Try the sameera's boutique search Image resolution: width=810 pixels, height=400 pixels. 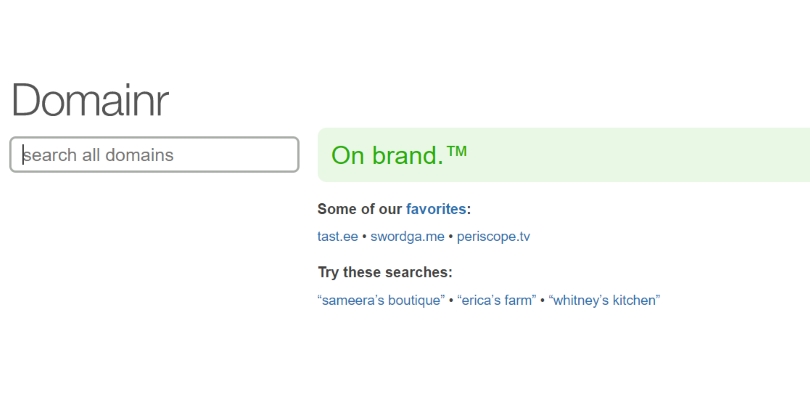tap(381, 300)
